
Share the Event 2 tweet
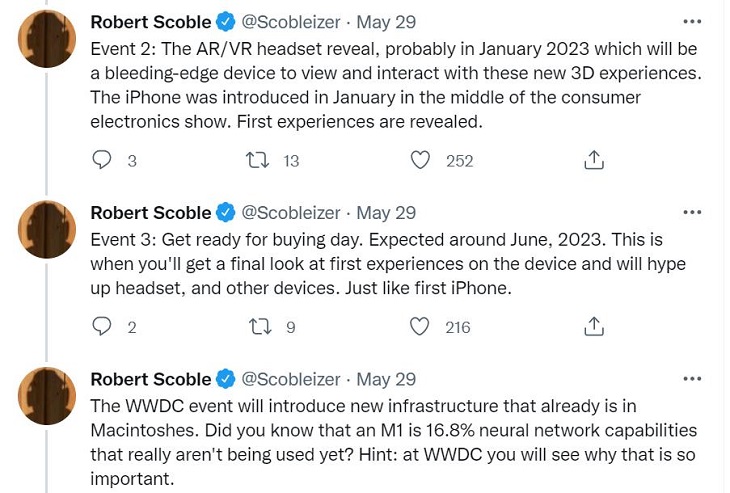pos(594,160)
